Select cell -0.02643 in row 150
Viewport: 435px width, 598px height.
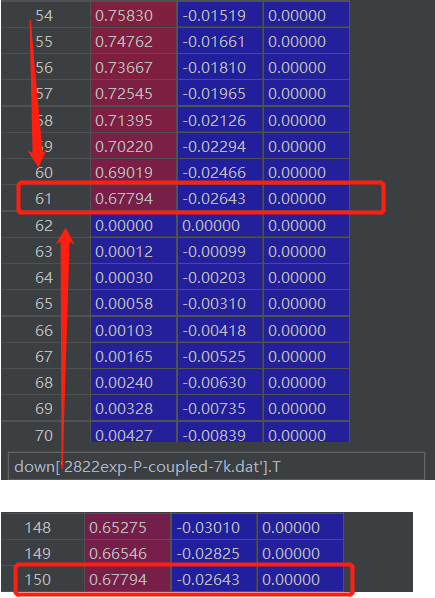214,580
